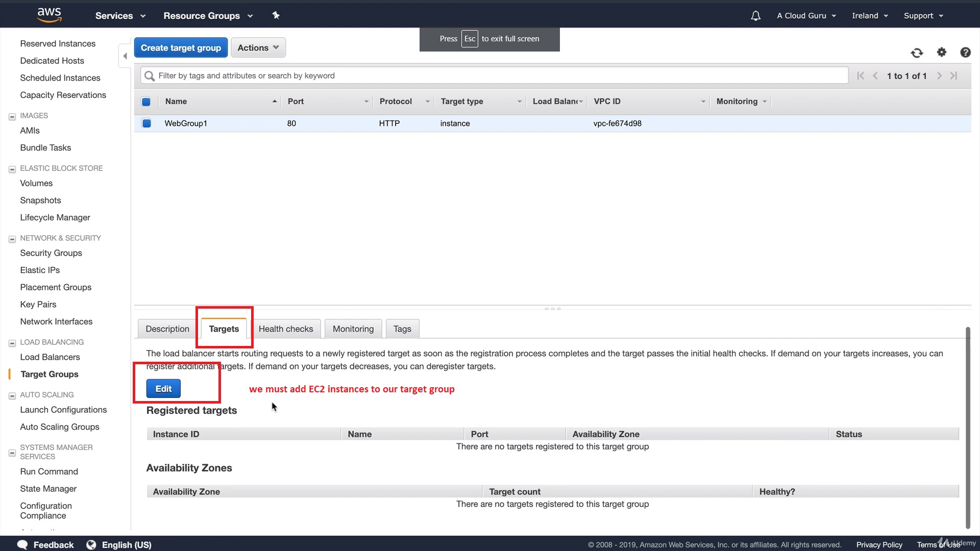Click the help question mark icon
This screenshot has height=551, width=980.
pos(965,52)
